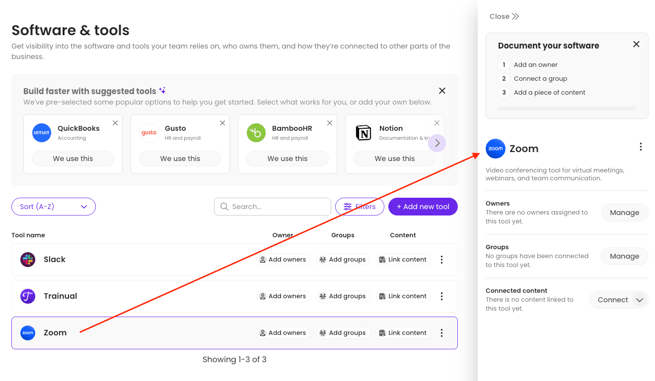
Task: Open the Sort (A-Z) dropdown
Action: point(53,206)
